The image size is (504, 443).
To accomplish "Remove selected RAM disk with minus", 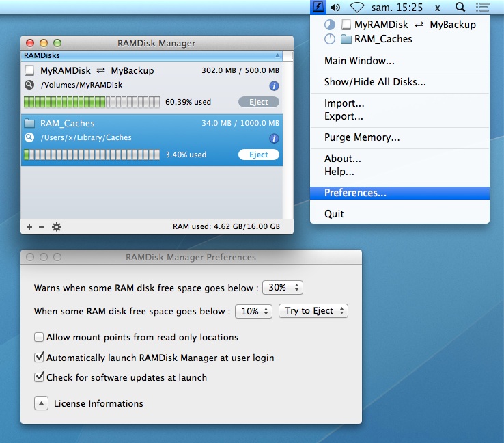I will 42,227.
